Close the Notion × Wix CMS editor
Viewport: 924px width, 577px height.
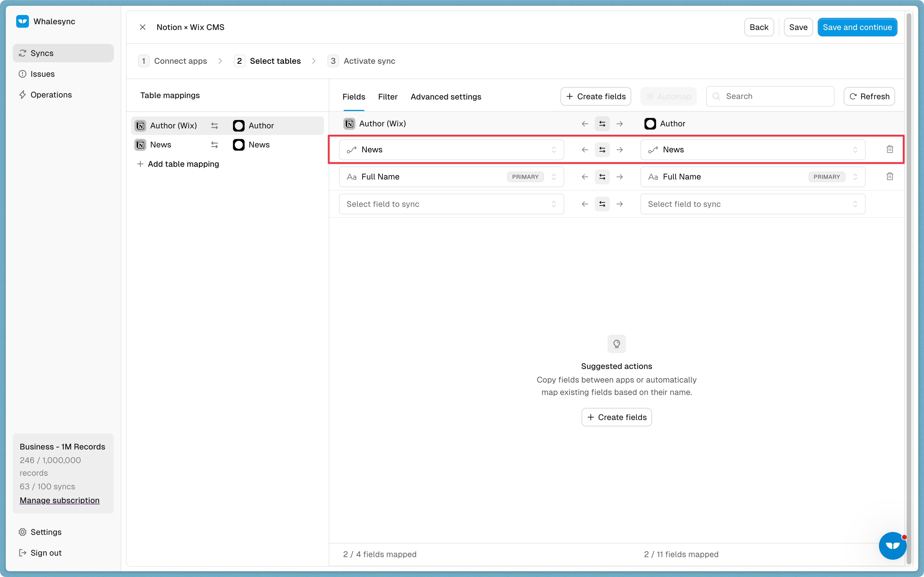pyautogui.click(x=142, y=27)
